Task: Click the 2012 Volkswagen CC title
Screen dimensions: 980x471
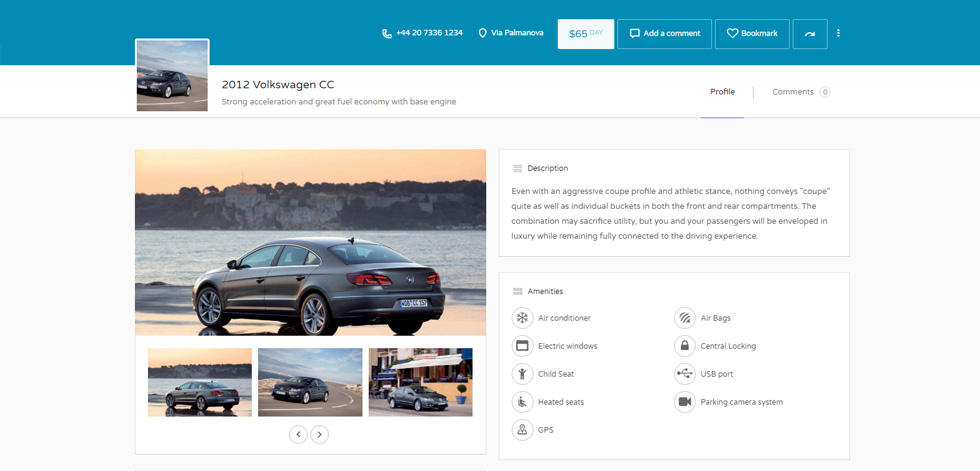Action: click(278, 85)
